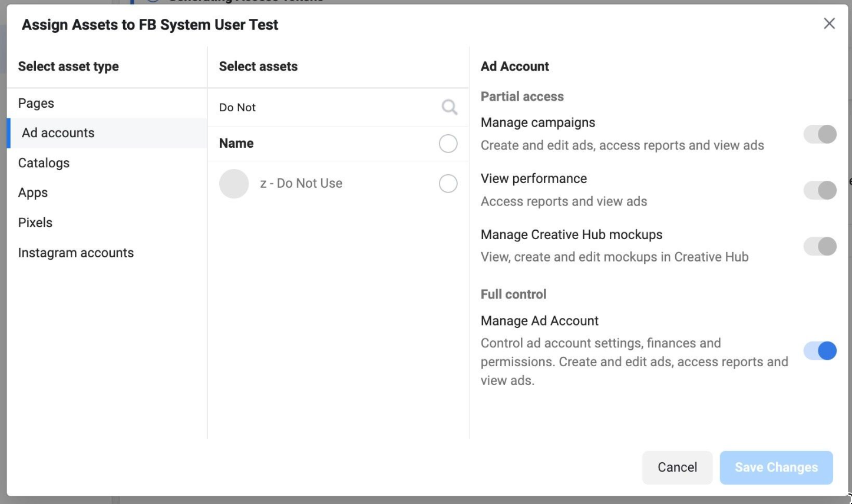Click the Select assets heading
The image size is (852, 504).
point(258,67)
